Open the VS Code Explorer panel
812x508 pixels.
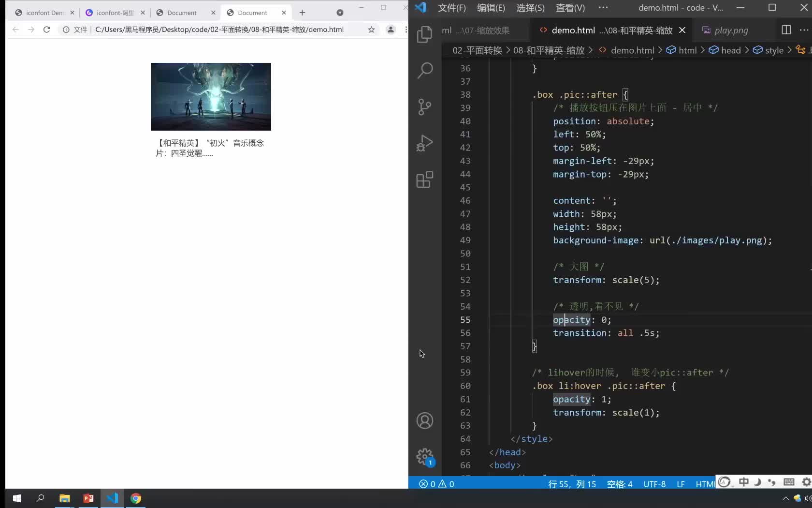click(x=424, y=34)
